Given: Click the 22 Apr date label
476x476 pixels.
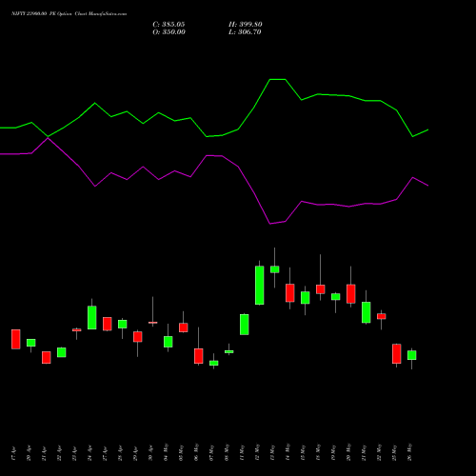Looking at the screenshot, I should (x=59, y=453).
